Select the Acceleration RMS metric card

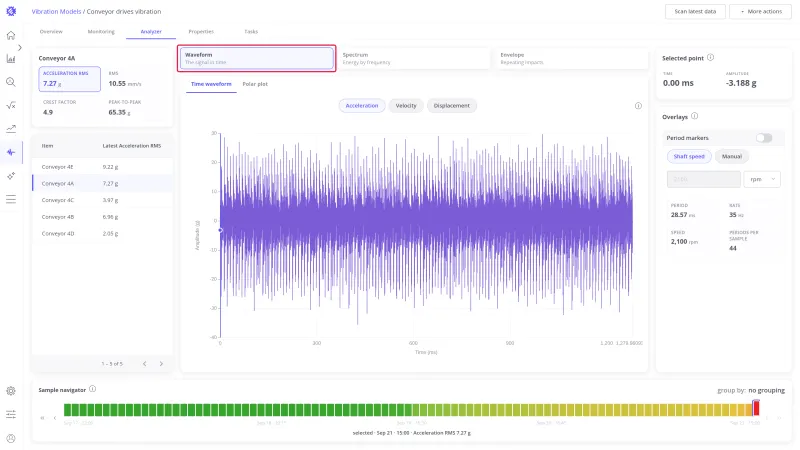(x=69, y=79)
